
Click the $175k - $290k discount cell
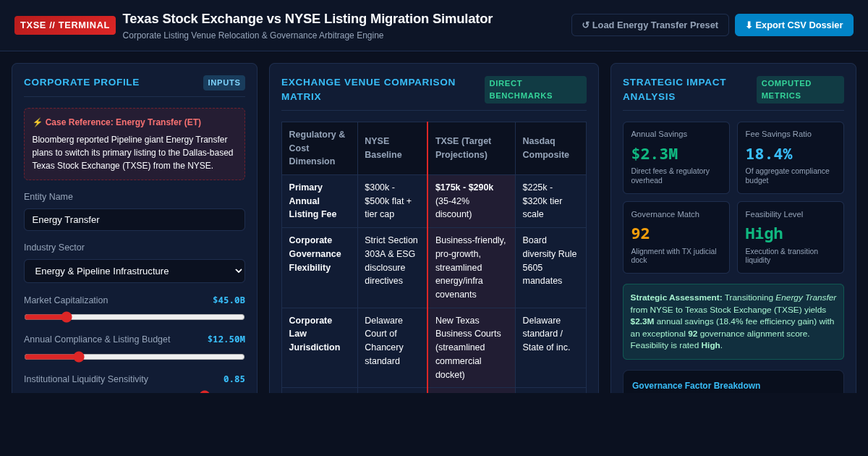coord(472,201)
